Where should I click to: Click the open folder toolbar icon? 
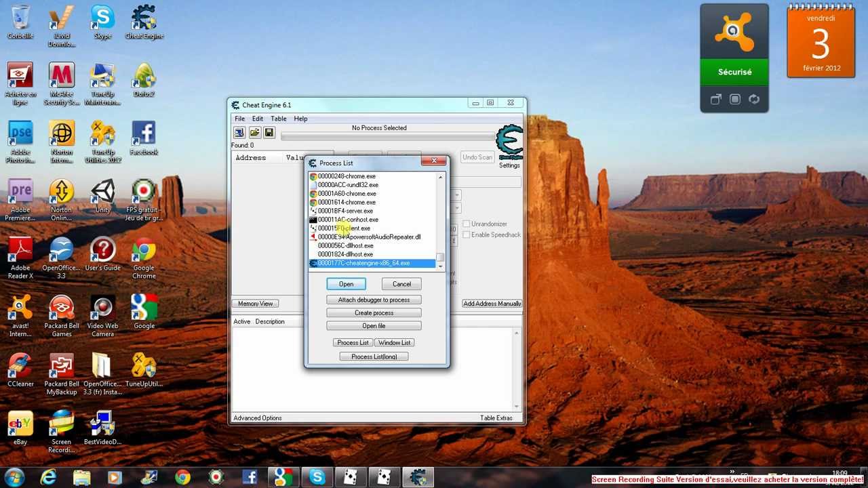tap(254, 133)
